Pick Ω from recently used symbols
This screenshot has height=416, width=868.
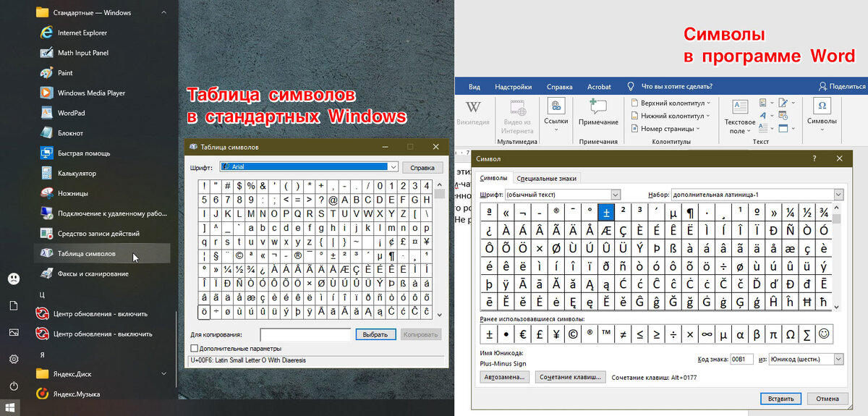(790, 334)
